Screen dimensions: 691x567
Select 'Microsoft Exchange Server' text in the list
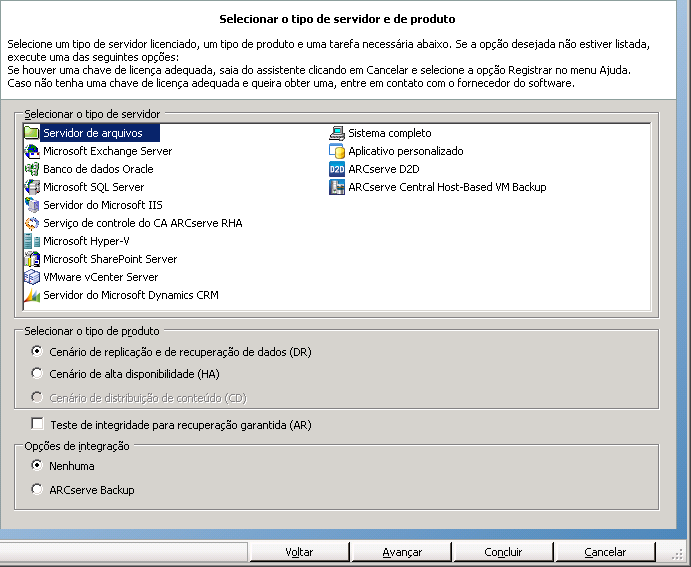(108, 151)
